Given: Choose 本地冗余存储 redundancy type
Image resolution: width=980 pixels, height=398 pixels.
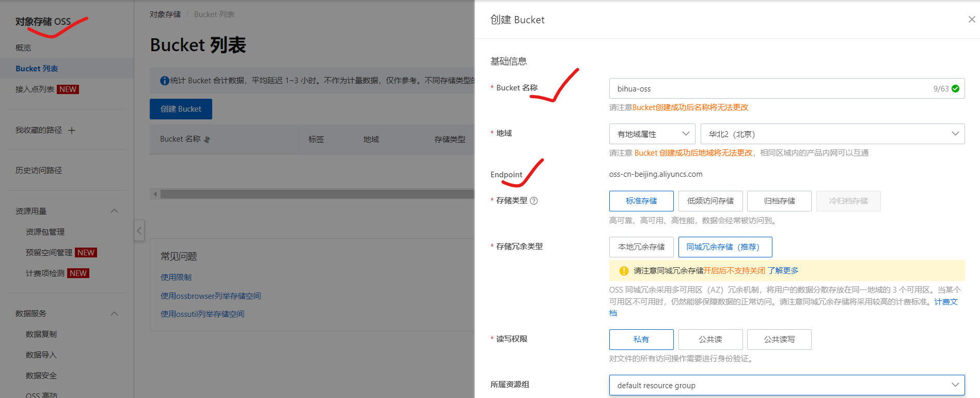Looking at the screenshot, I should tap(641, 247).
